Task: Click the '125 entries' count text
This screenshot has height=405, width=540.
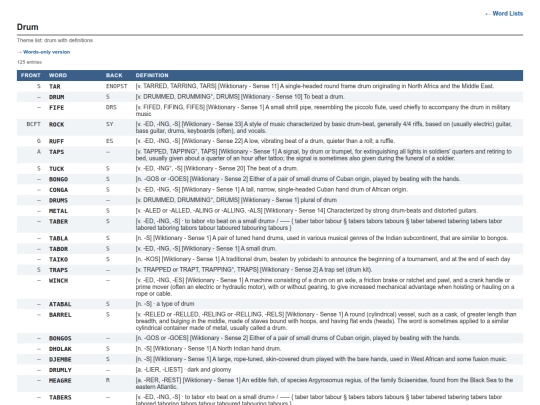Action: coord(29,62)
